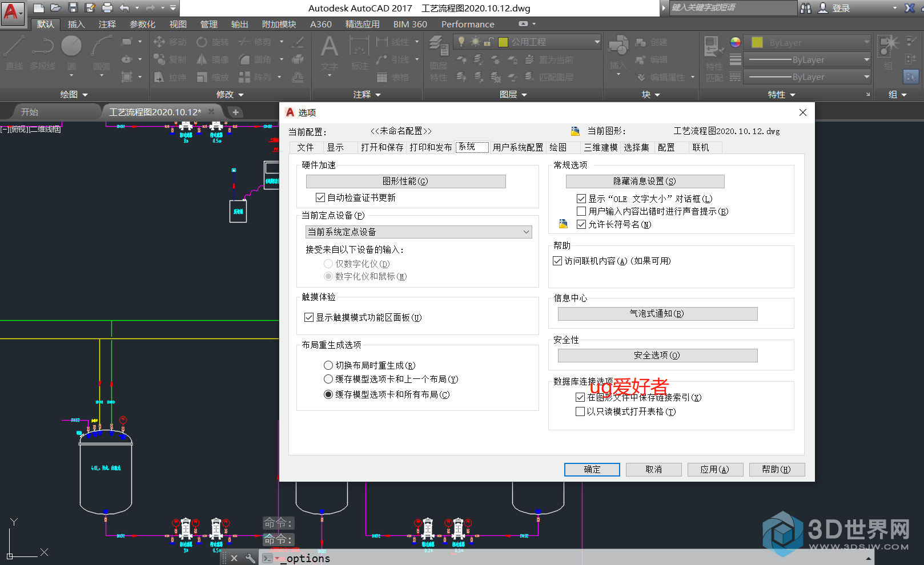Select the Polyline (多段线) tool
924x565 pixels.
click(43, 53)
